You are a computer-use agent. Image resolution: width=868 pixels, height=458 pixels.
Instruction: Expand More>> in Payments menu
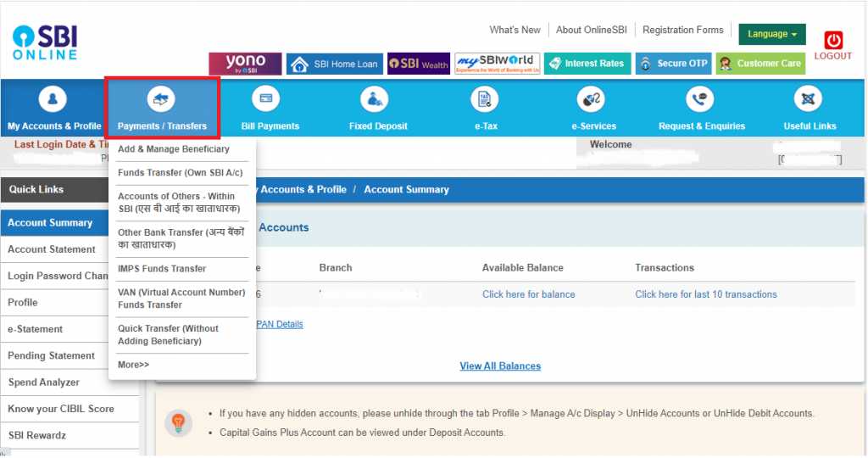point(133,365)
